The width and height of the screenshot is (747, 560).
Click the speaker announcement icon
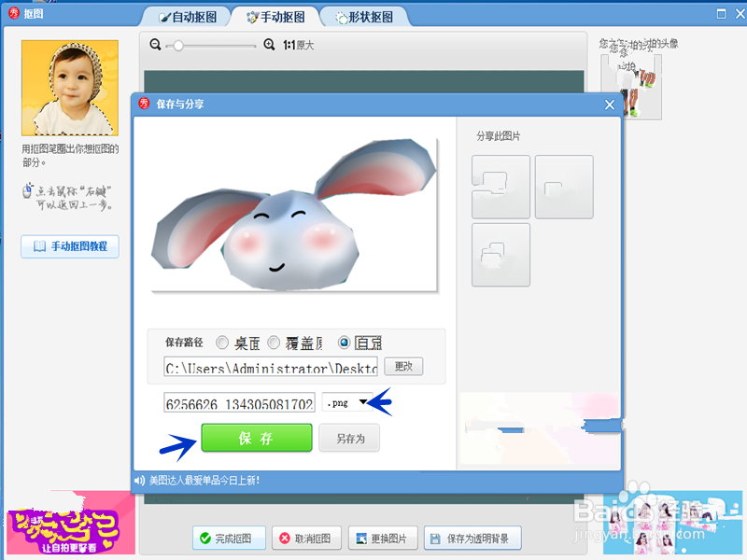(139, 481)
